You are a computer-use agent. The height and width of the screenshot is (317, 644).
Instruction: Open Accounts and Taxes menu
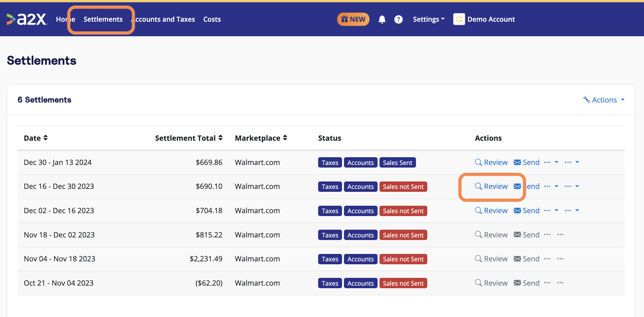pos(163,19)
